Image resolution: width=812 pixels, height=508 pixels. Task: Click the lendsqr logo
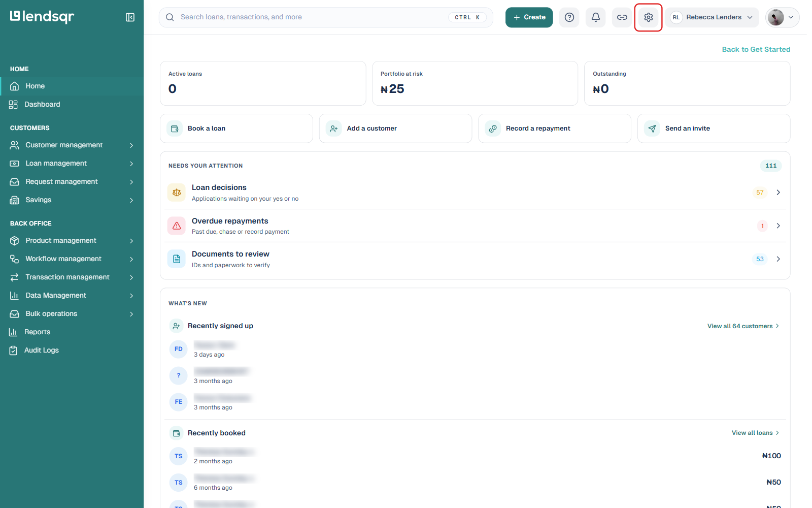pyautogui.click(x=42, y=17)
